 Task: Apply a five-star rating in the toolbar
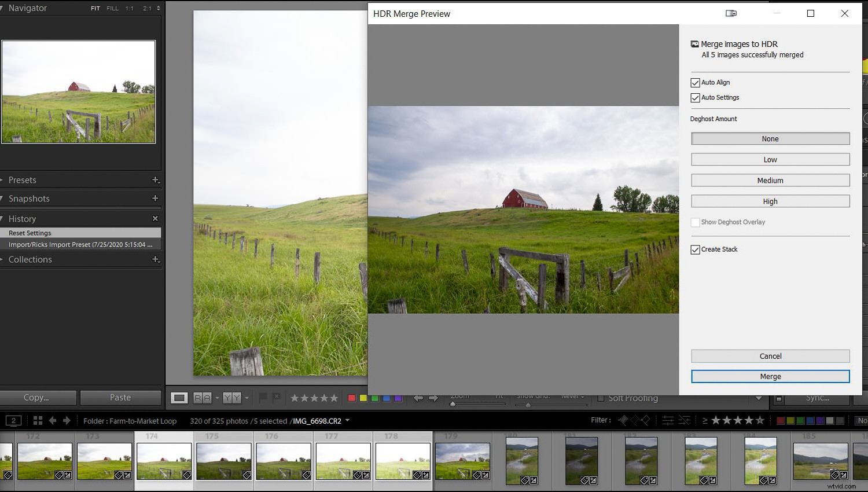tap(336, 398)
